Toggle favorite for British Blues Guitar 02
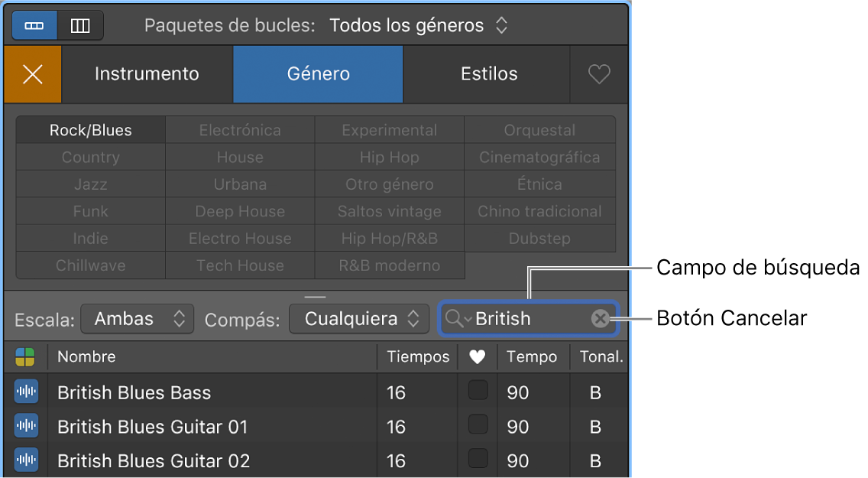868x478 pixels. pos(478,459)
